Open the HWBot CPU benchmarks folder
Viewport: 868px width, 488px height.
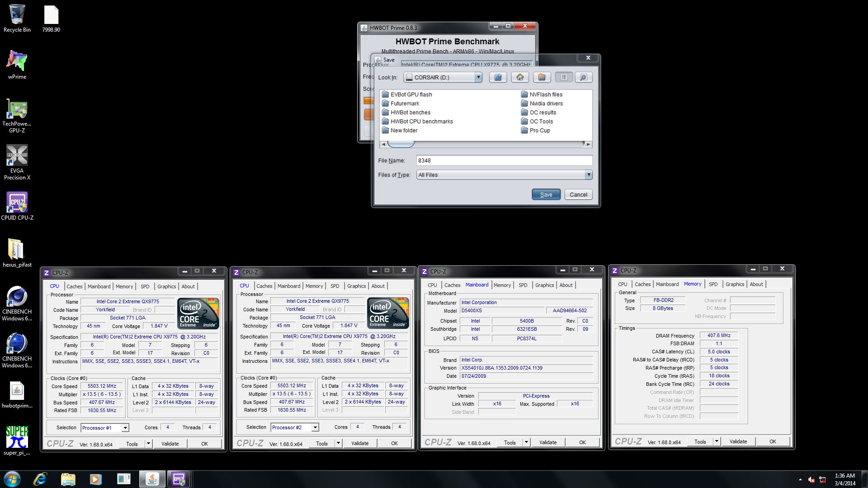(417, 122)
